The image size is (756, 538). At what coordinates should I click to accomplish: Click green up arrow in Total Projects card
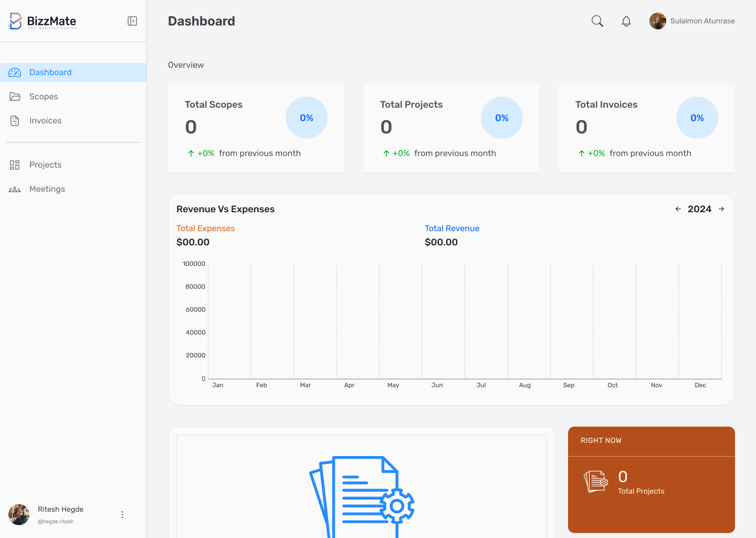pos(386,153)
